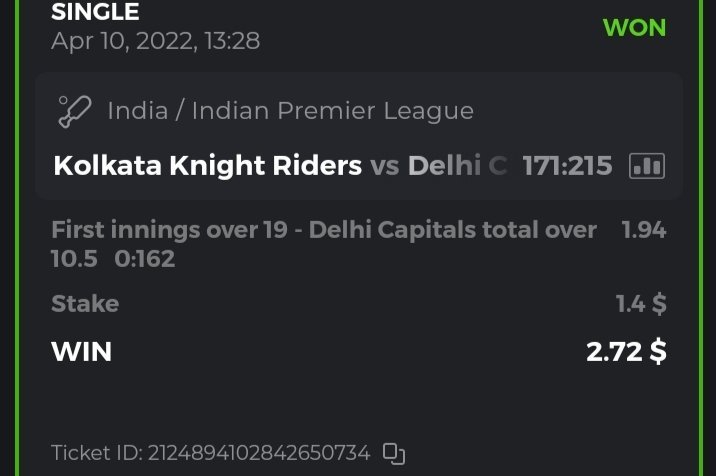This screenshot has height=476, width=716.
Task: Select the First innings over 19 bet description
Action: tap(323, 230)
